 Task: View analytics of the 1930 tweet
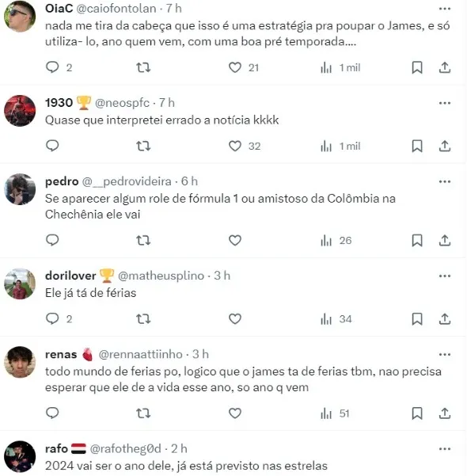pos(340,146)
